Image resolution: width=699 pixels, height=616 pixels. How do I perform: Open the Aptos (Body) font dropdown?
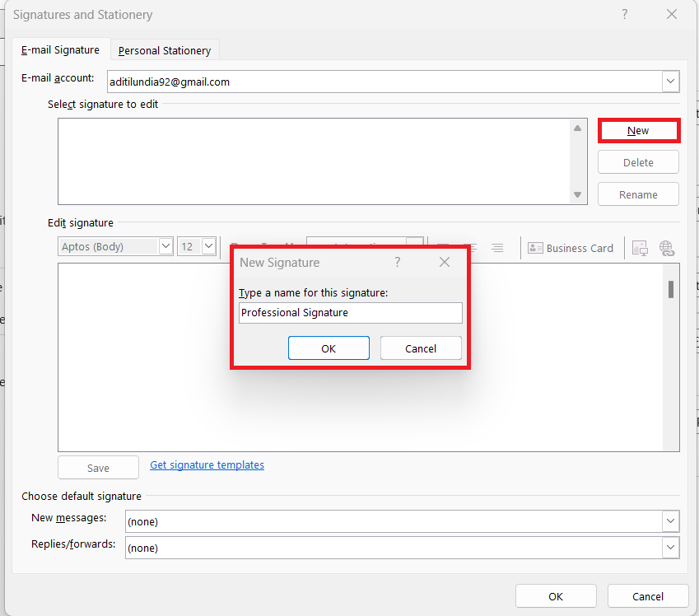pyautogui.click(x=165, y=246)
